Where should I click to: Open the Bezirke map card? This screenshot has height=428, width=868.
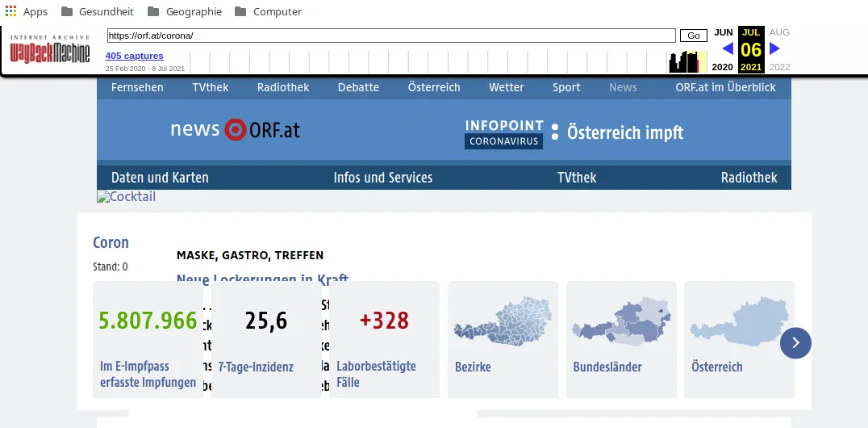click(x=503, y=339)
